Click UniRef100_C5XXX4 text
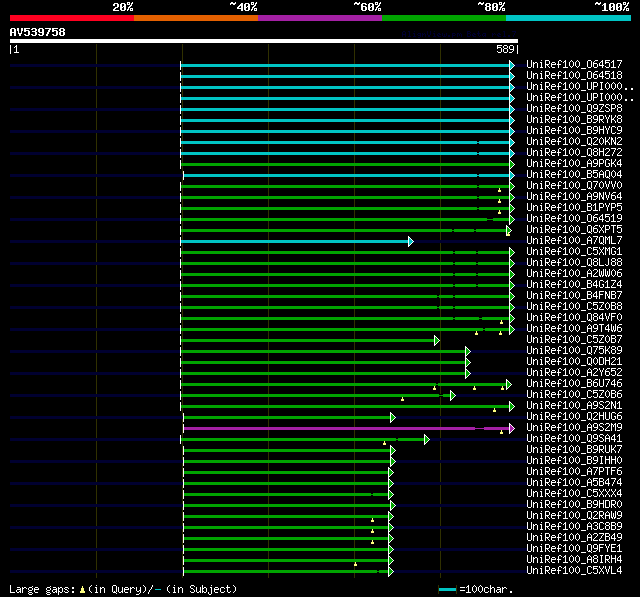Screen dimensions: 640x597 [574, 494]
